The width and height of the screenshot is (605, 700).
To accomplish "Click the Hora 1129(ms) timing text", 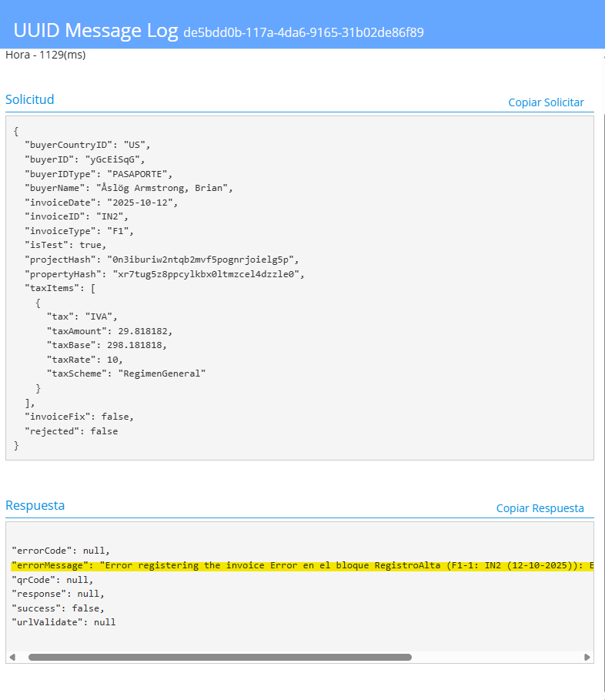I will pyautogui.click(x=45, y=55).
